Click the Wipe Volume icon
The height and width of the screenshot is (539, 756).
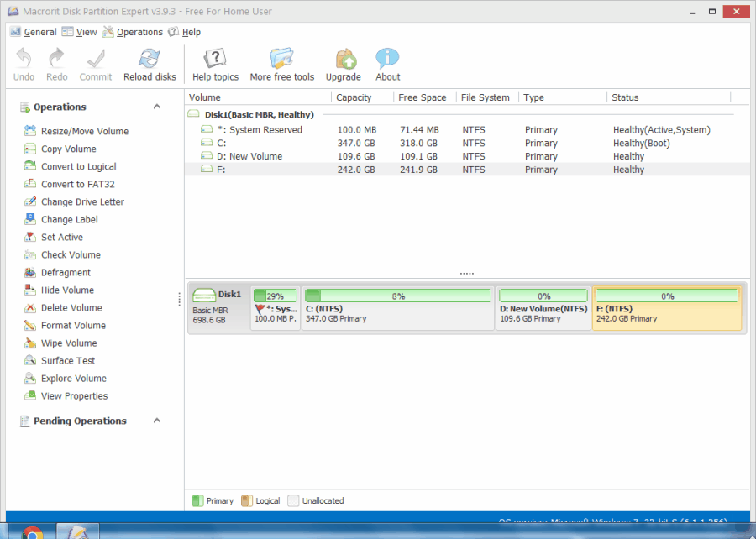pos(30,343)
